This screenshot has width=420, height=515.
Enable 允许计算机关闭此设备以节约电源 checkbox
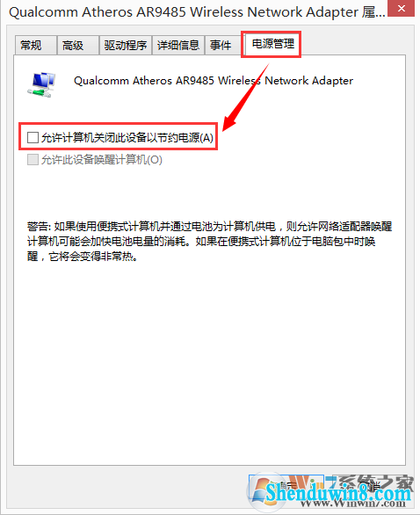[33, 138]
